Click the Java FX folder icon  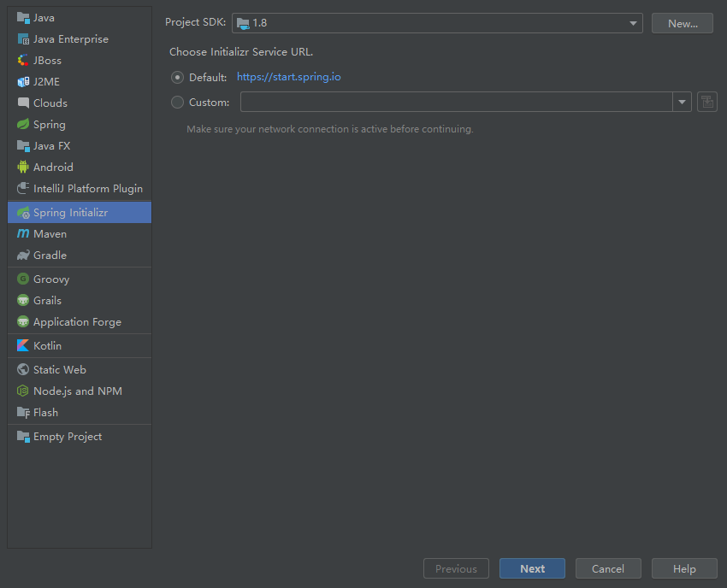point(23,145)
